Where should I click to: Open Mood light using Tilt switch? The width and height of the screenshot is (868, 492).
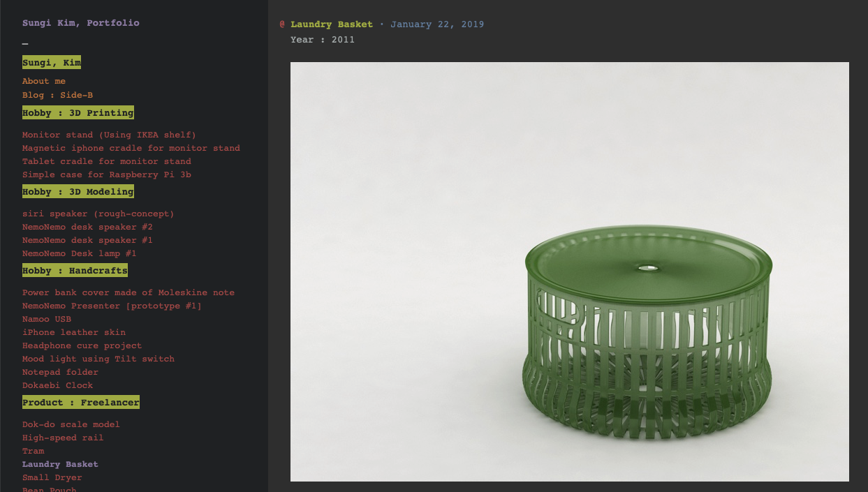click(x=98, y=359)
